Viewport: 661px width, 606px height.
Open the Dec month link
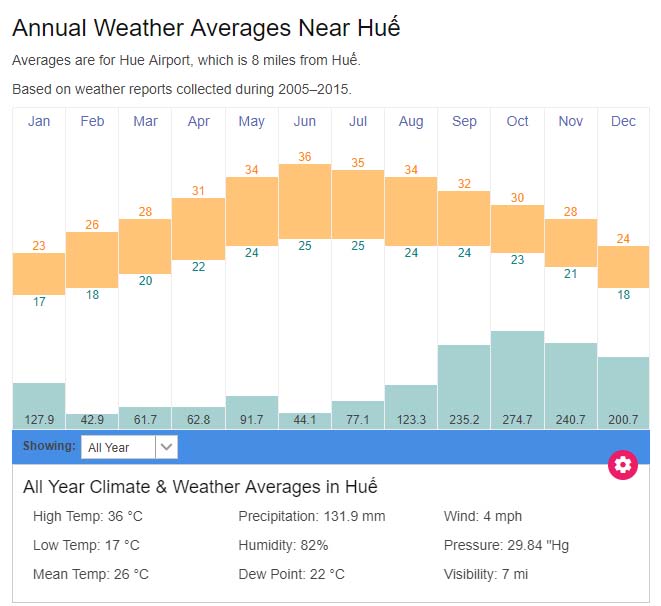pyautogui.click(x=623, y=121)
